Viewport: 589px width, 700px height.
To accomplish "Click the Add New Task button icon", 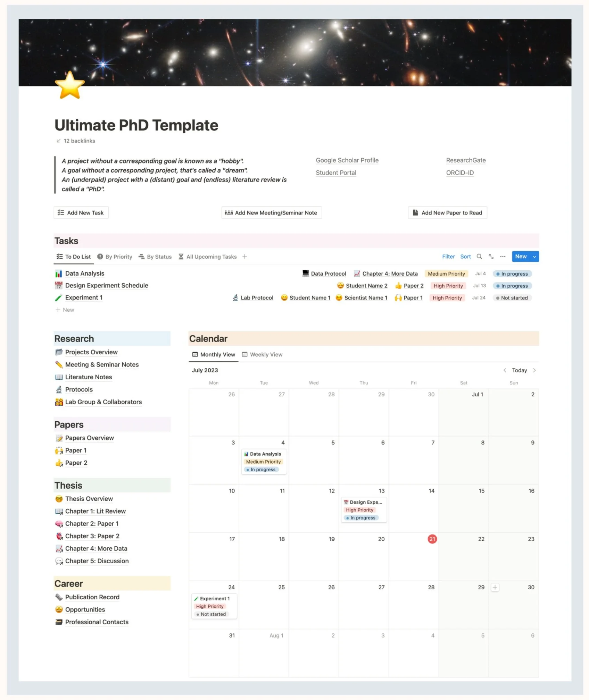I will (x=61, y=212).
